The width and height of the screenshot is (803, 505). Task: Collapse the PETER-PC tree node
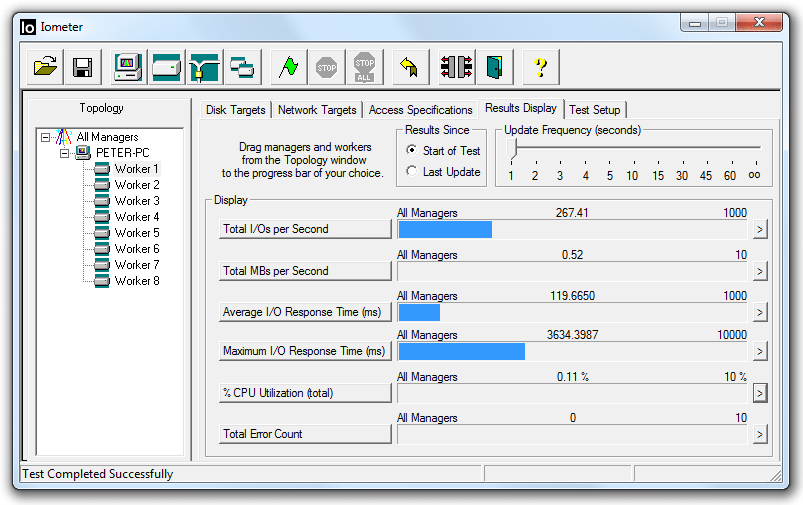tap(65, 153)
